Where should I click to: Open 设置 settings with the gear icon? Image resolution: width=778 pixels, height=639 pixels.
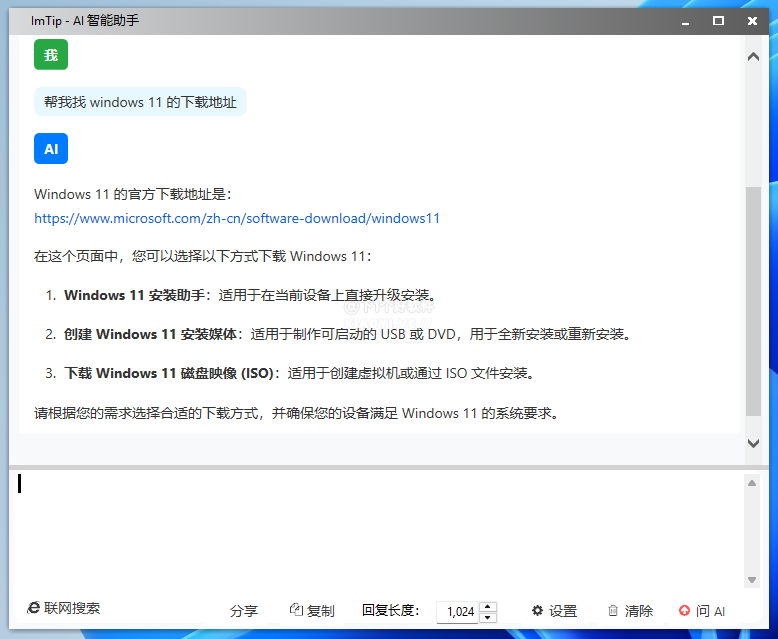point(554,611)
